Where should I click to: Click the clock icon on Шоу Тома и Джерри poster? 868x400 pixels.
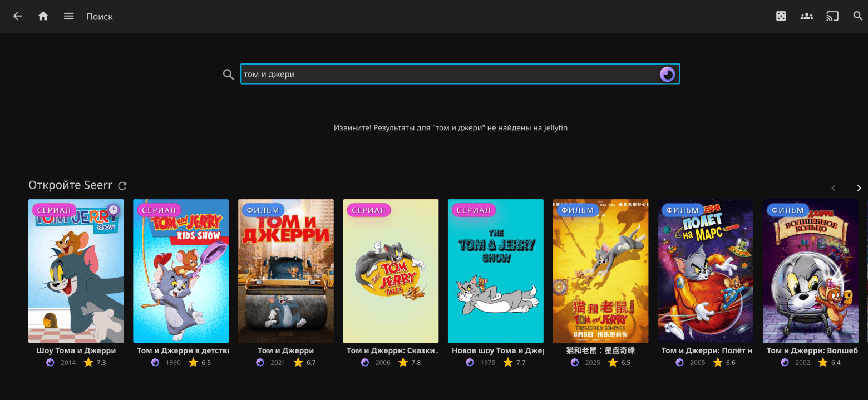click(x=114, y=209)
